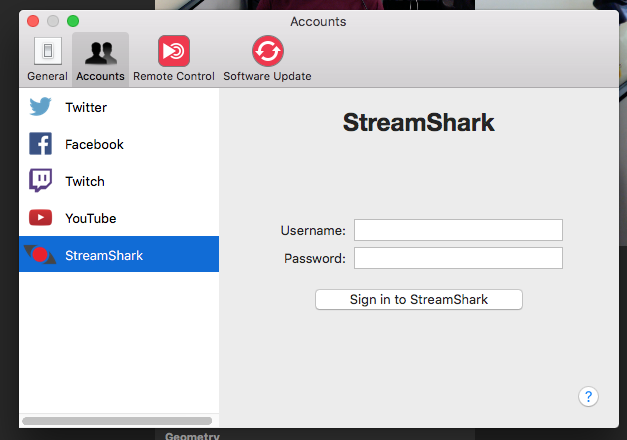Image resolution: width=627 pixels, height=440 pixels.
Task: Open help with question mark button
Action: point(588,396)
